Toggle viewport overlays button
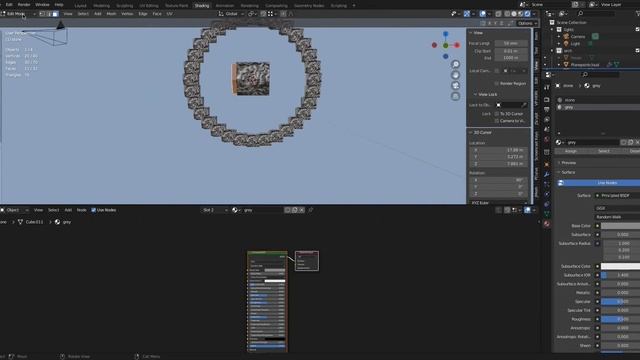The height and width of the screenshot is (360, 640). coord(483,13)
